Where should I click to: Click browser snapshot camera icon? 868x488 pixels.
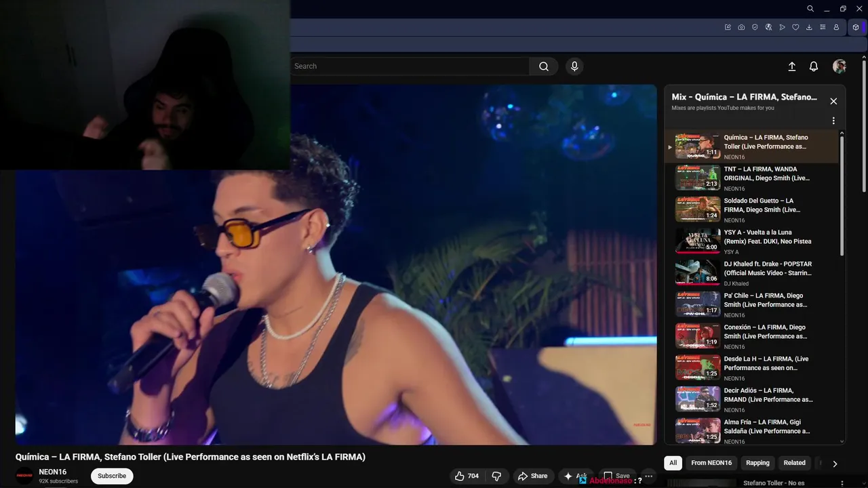pos(741,27)
